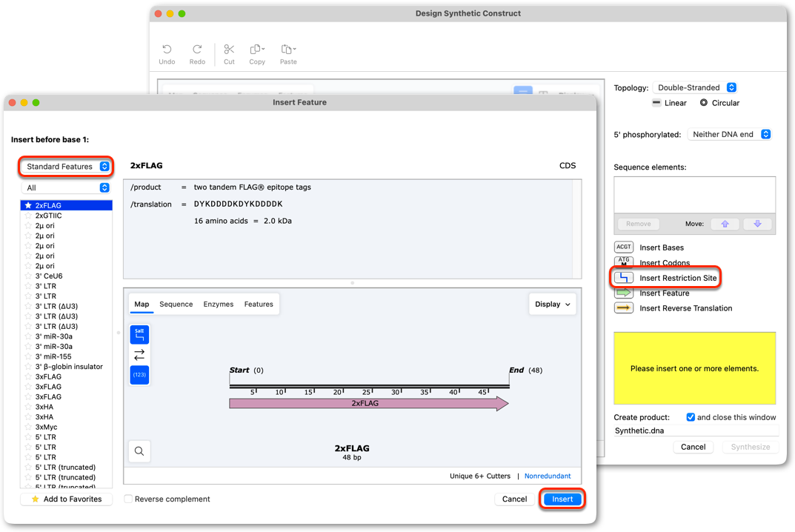795x532 pixels.
Task: Click the disabled Synthesize button
Action: coord(751,447)
